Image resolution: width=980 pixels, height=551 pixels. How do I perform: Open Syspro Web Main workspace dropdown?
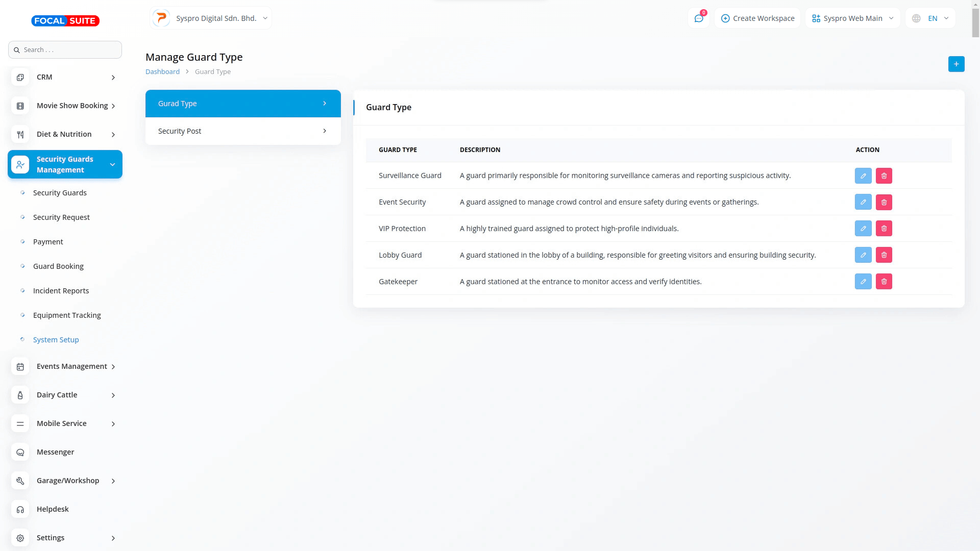pyautogui.click(x=852, y=18)
